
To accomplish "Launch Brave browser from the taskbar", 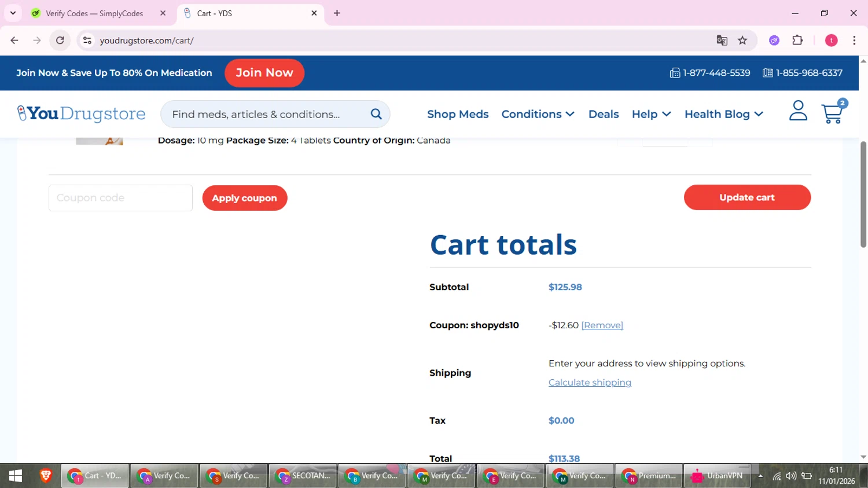I will click(46, 476).
